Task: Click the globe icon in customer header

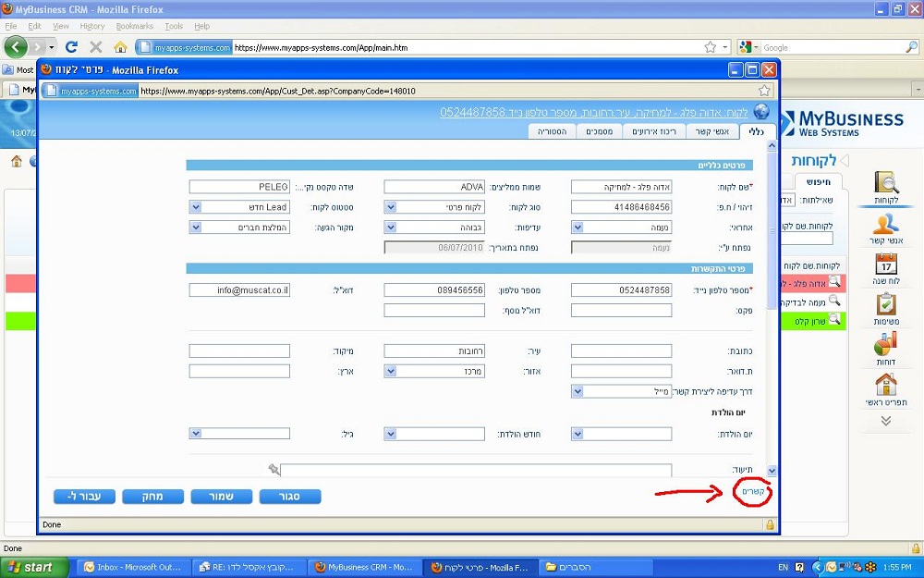Action: (761, 112)
